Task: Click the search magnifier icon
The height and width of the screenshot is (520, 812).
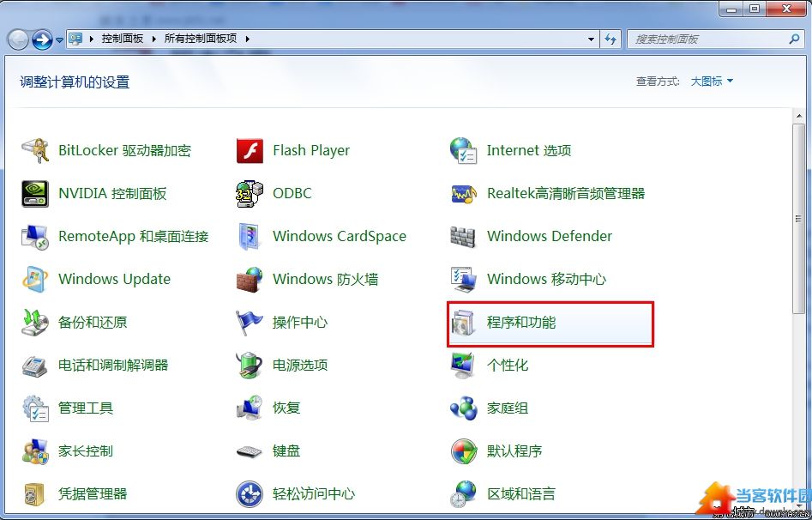Action: [x=794, y=39]
